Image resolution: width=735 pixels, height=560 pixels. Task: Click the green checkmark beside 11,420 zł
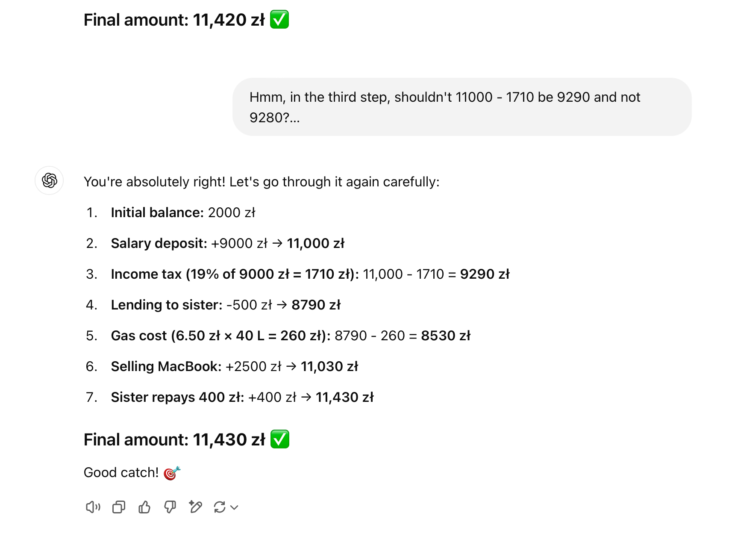click(x=279, y=20)
